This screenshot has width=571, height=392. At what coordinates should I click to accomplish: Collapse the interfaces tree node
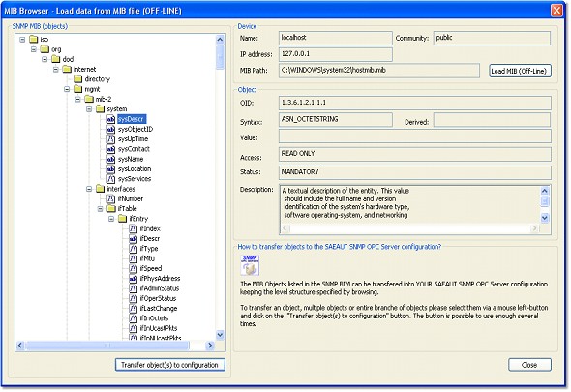(89, 189)
